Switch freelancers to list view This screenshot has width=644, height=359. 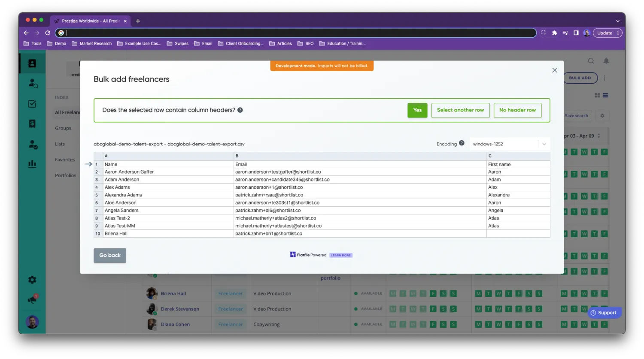[605, 95]
